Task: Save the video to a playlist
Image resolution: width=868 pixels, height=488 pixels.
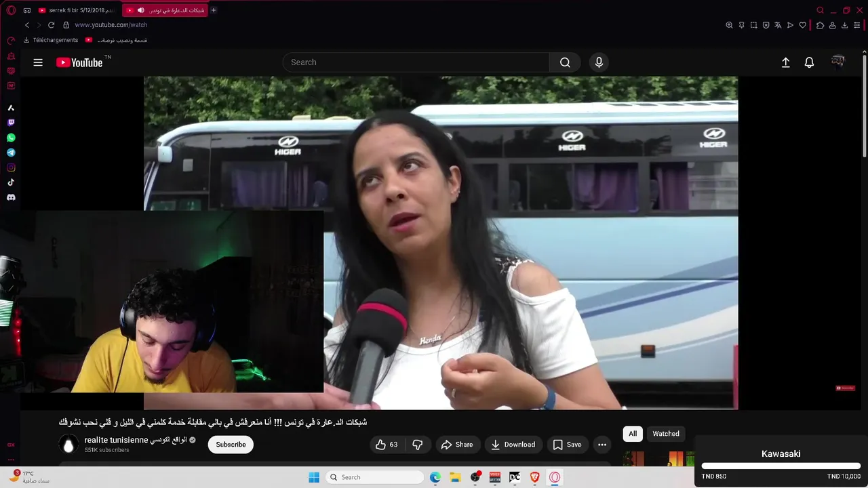Action: (x=568, y=445)
